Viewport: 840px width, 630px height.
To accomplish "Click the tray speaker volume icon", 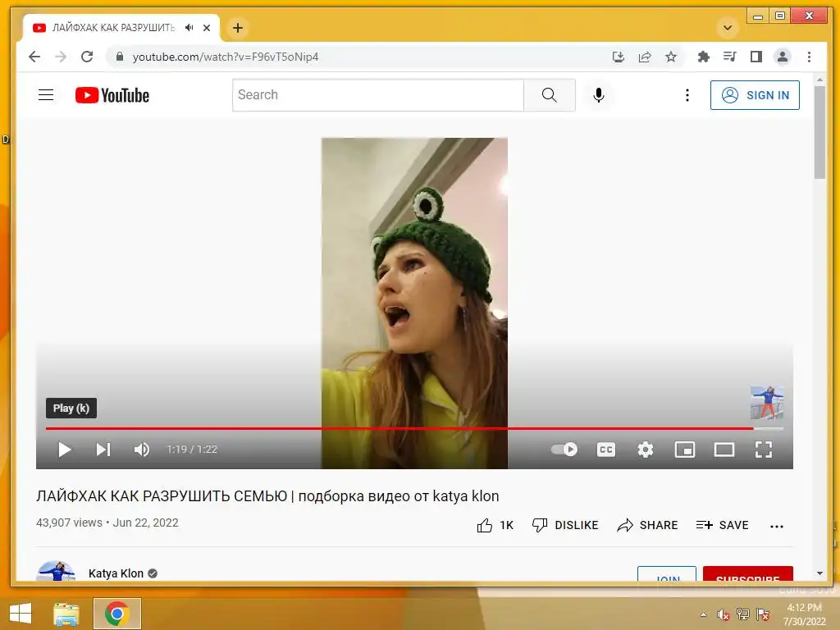I will point(723,614).
